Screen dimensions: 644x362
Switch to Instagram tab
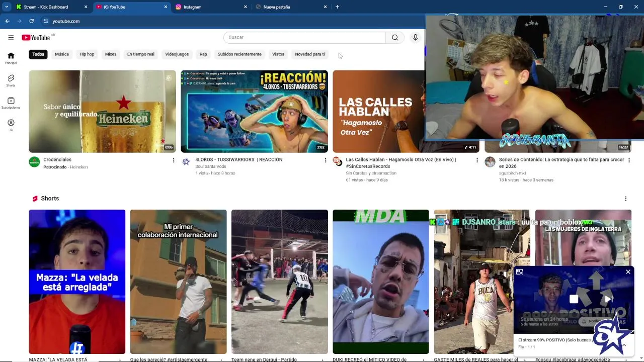click(211, 7)
